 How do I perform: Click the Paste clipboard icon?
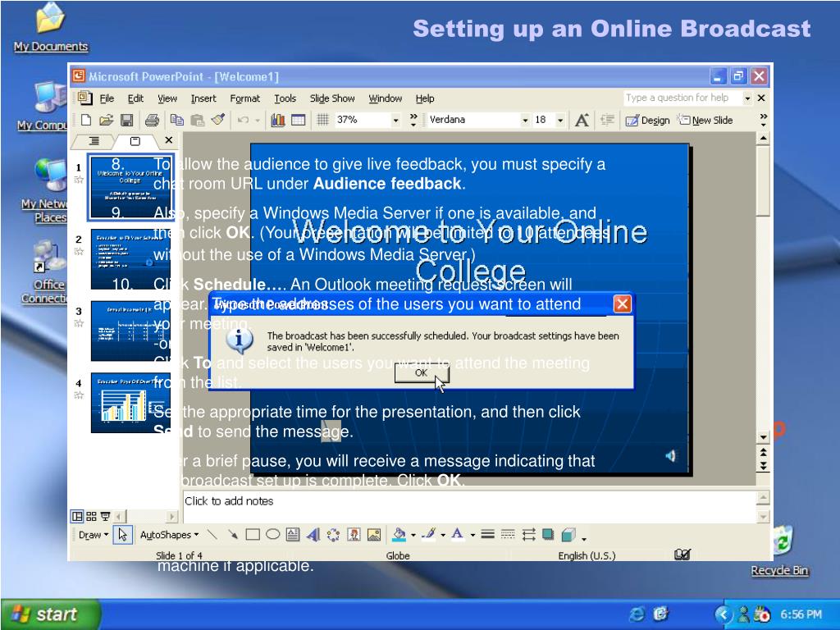tap(197, 120)
